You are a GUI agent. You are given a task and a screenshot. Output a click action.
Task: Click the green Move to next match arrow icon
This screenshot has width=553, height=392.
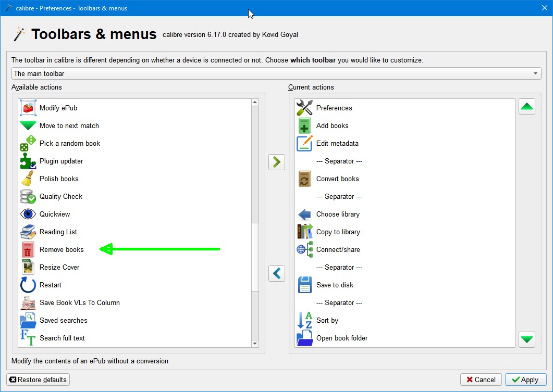tap(28, 125)
